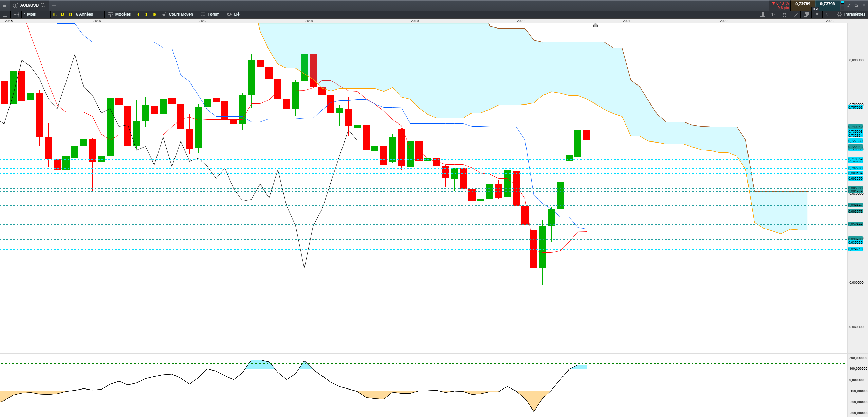
Task: Select the AUD/USD chart tab
Action: [x=29, y=5]
